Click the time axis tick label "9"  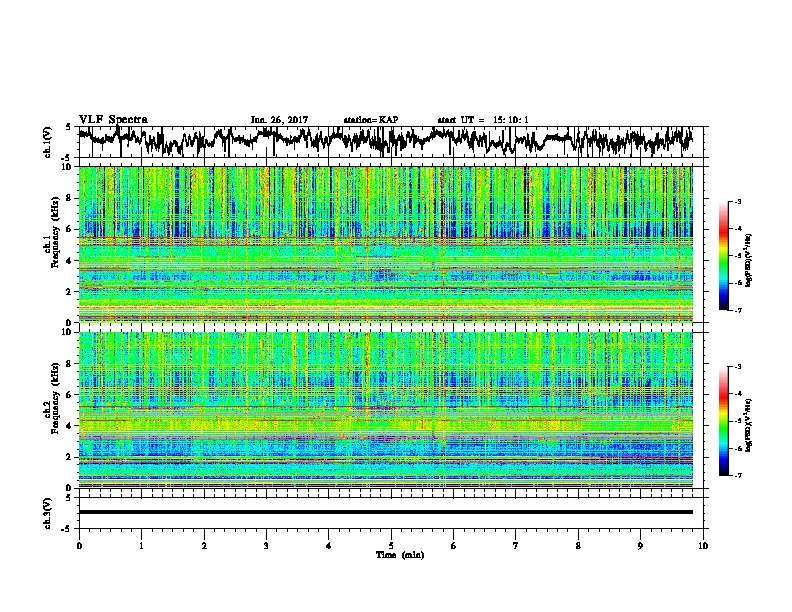coord(640,546)
